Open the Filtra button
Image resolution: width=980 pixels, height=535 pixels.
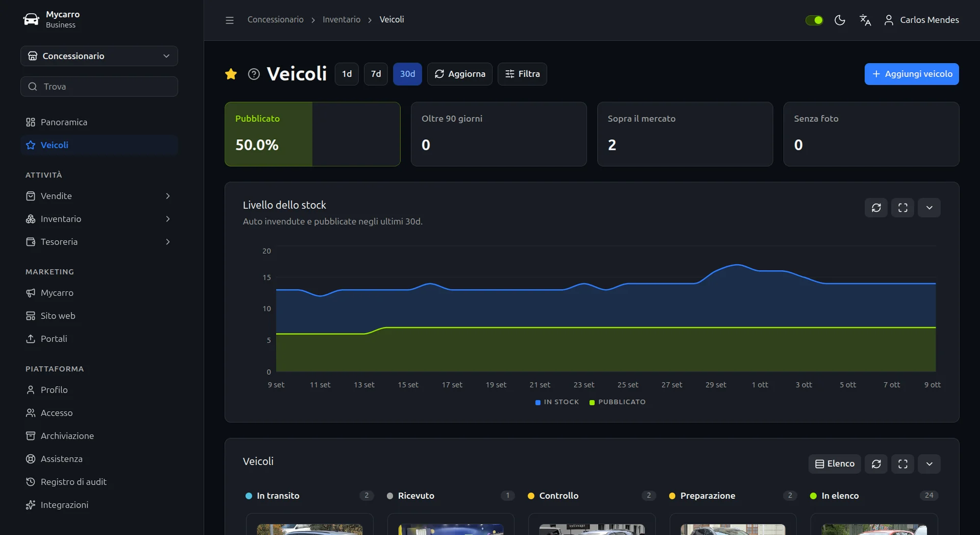pos(522,74)
